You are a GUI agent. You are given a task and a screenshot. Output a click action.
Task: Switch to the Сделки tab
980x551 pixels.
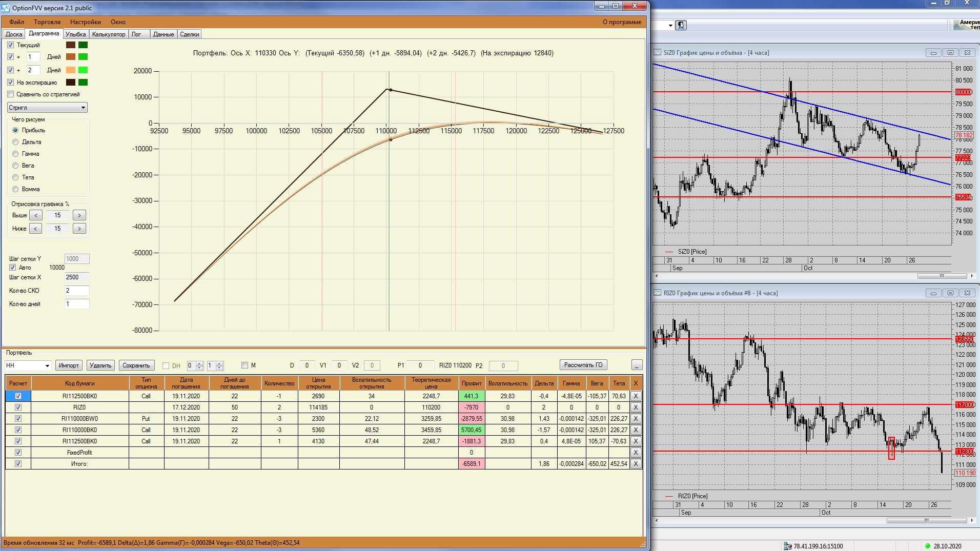[190, 34]
